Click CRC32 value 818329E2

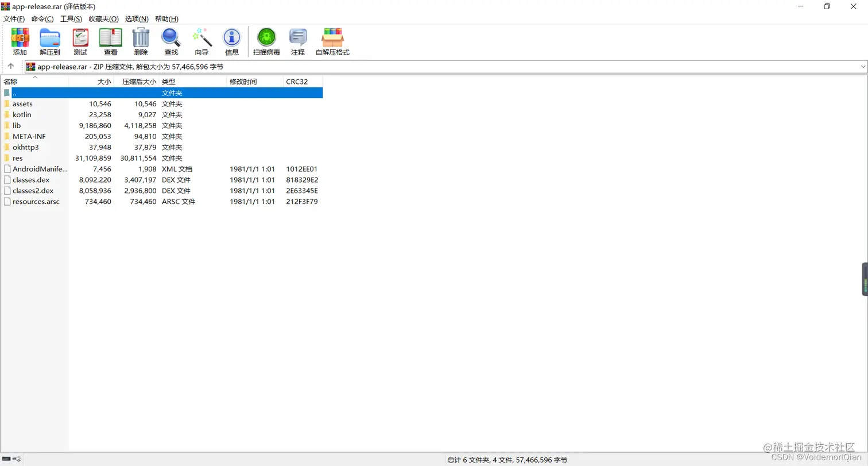click(x=302, y=180)
